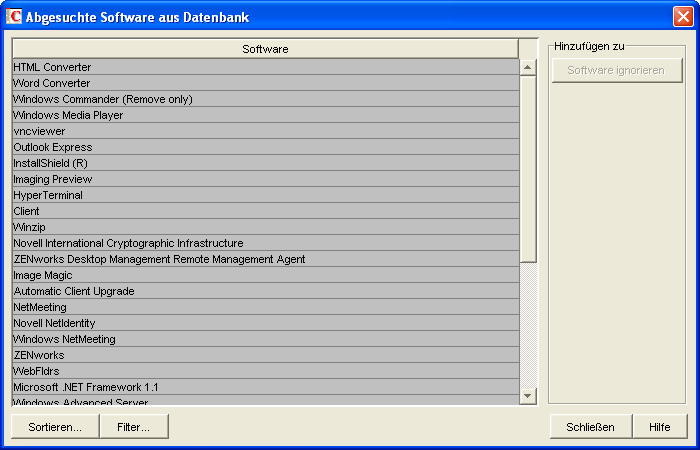This screenshot has height=450, width=700.
Task: Open Hilfe button
Action: [x=660, y=427]
